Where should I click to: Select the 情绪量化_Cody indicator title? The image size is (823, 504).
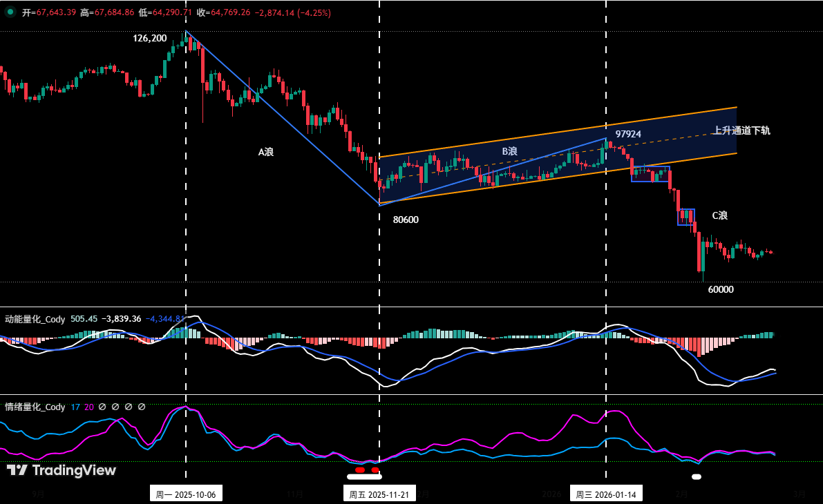click(35, 407)
